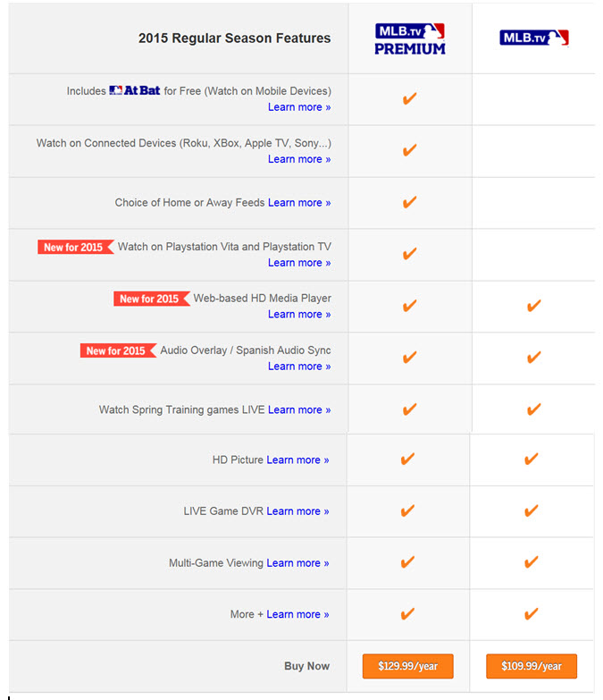The height and width of the screenshot is (700, 603).
Task: Open Learn more for Connected Devices
Action: 299,159
